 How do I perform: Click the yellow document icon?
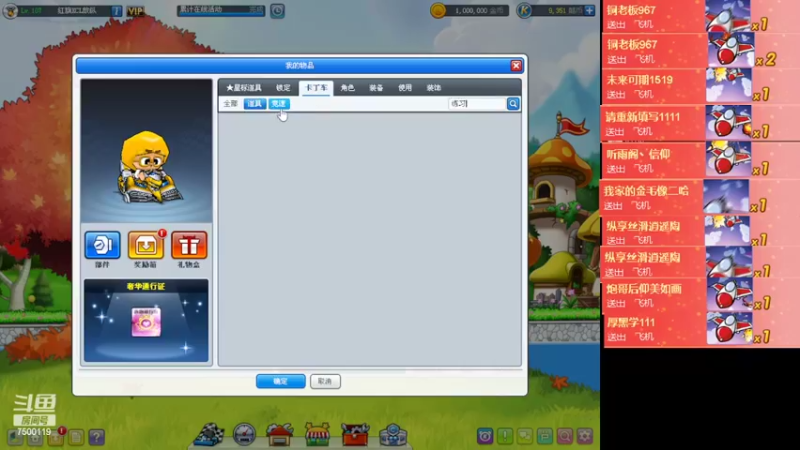[x=76, y=437]
